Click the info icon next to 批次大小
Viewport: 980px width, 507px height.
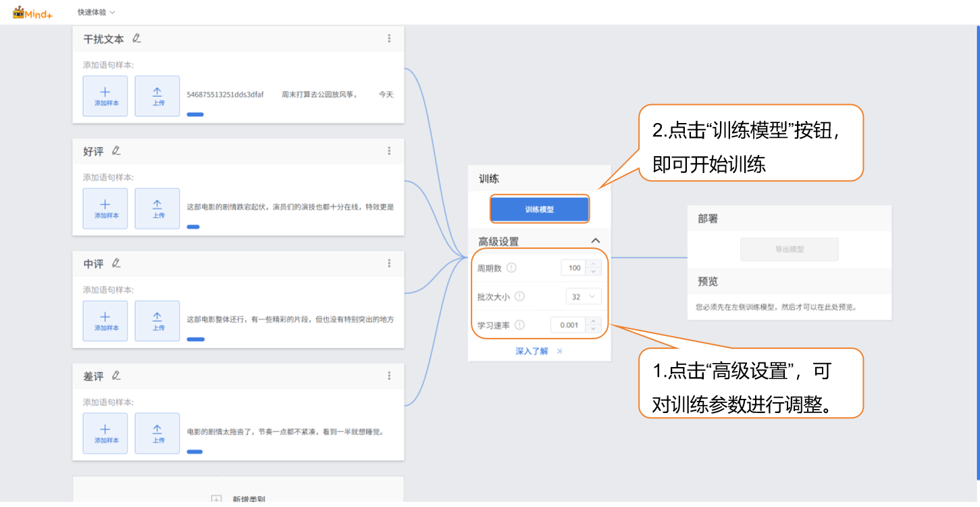click(x=519, y=296)
